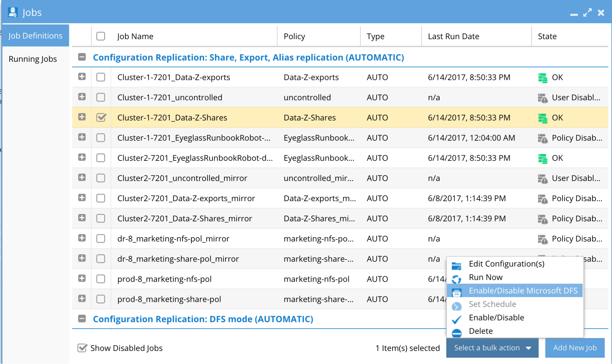Check the Cluster-1-7201_EyeglassRunbookRobot job checkbox
612x364 pixels.
(101, 138)
